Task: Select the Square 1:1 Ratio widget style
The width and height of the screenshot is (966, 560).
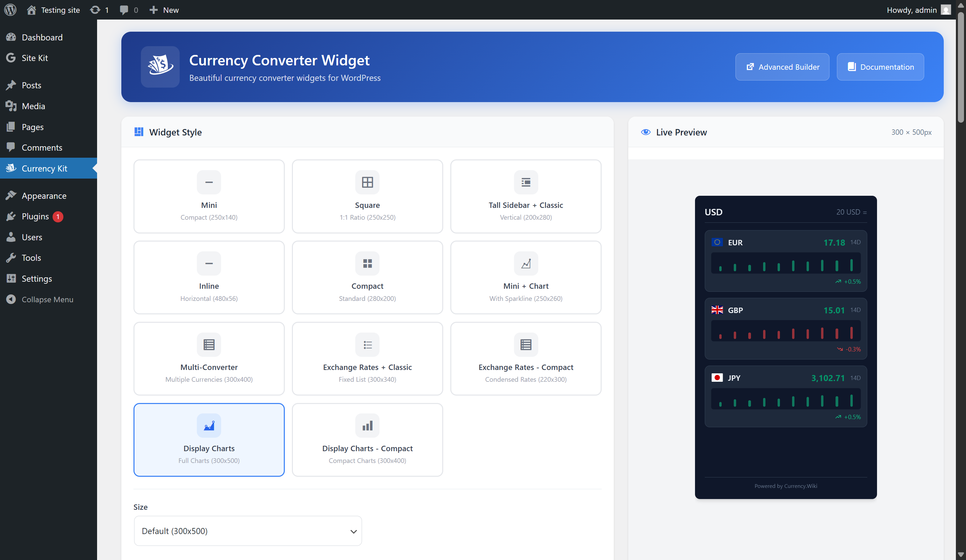Action: pyautogui.click(x=367, y=196)
